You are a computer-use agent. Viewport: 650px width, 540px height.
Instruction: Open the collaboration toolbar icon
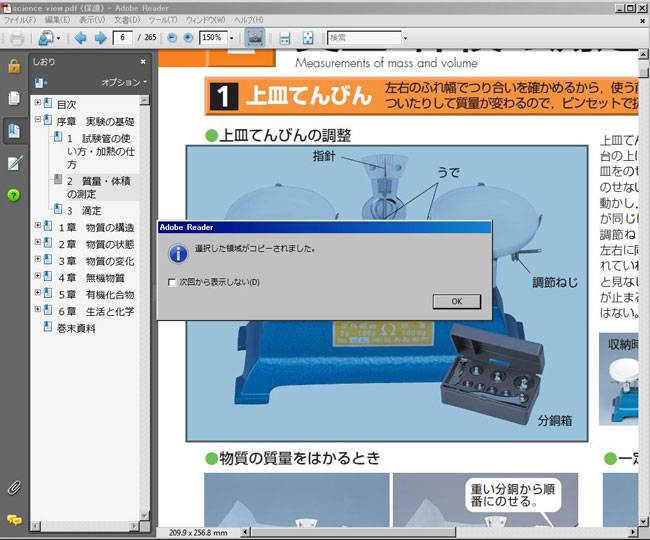click(x=46, y=38)
